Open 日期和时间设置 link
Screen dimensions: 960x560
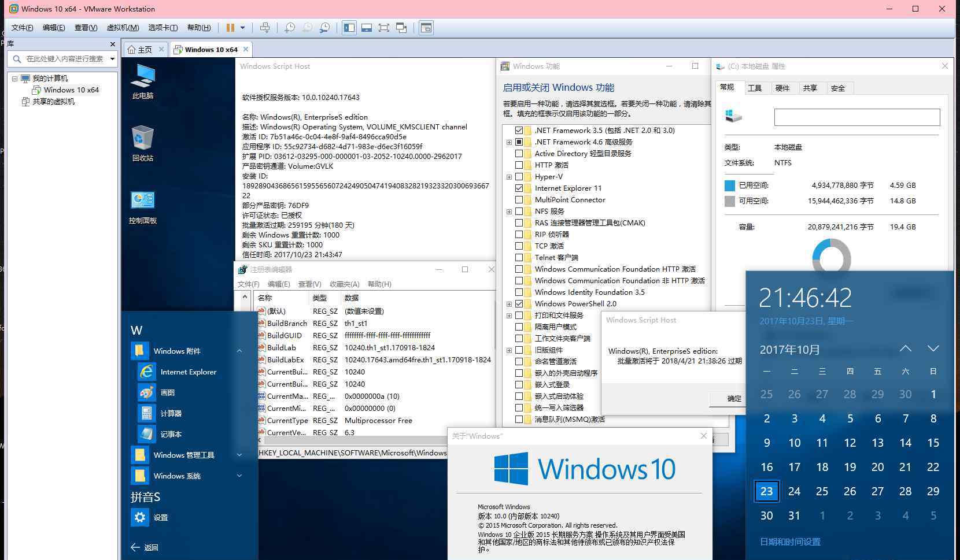click(x=790, y=542)
